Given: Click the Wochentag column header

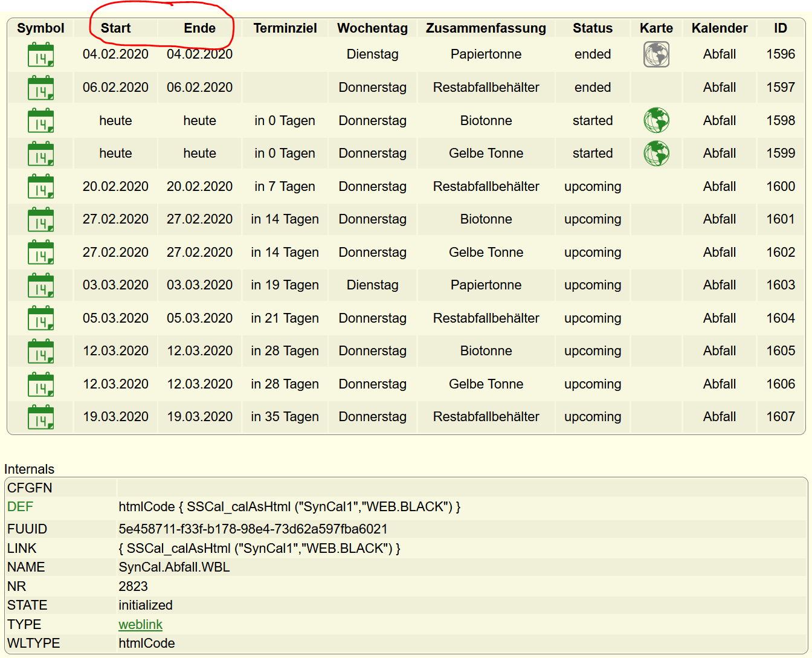Looking at the screenshot, I should click(x=372, y=28).
